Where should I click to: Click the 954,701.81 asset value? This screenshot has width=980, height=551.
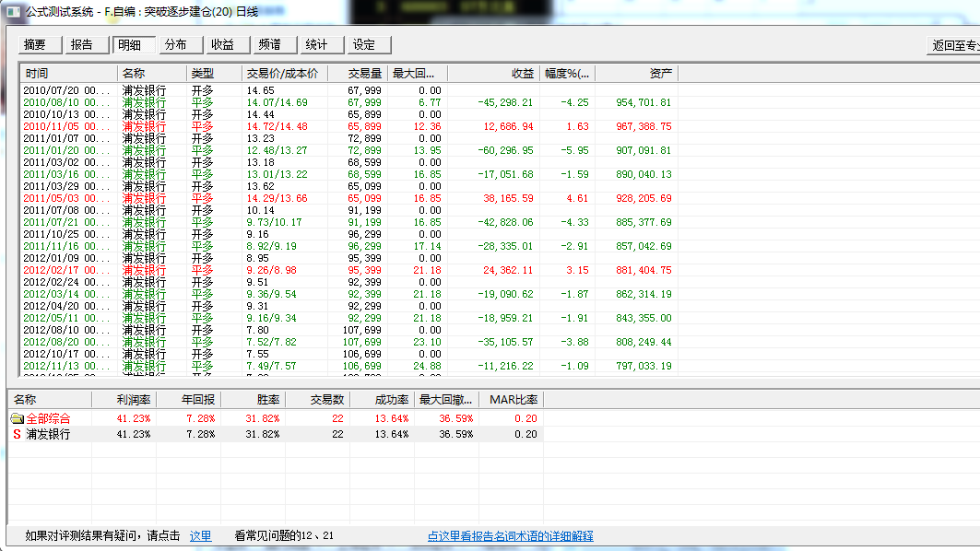point(643,102)
